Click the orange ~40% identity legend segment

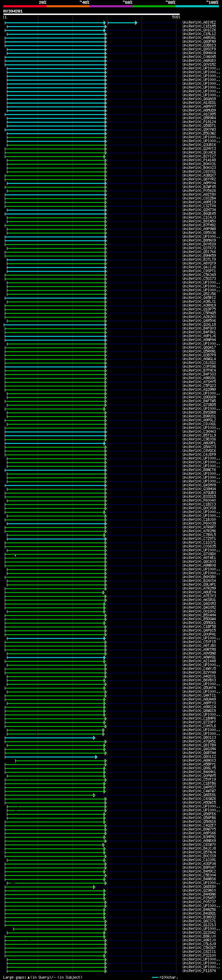(x=68, y=6)
